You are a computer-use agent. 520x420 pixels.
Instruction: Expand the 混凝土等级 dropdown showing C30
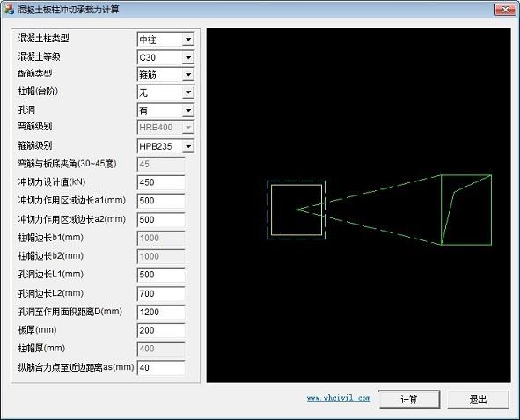165,58
